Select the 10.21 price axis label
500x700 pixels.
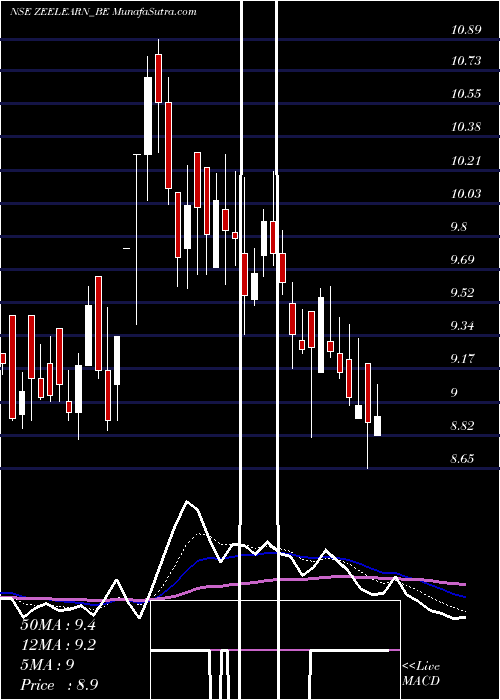[x=466, y=160]
